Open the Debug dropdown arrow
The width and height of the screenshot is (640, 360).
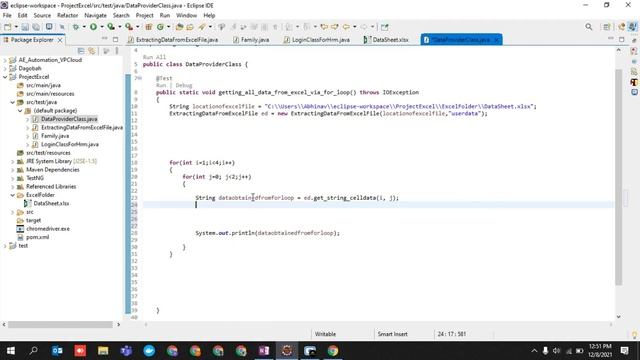[x=84, y=27]
